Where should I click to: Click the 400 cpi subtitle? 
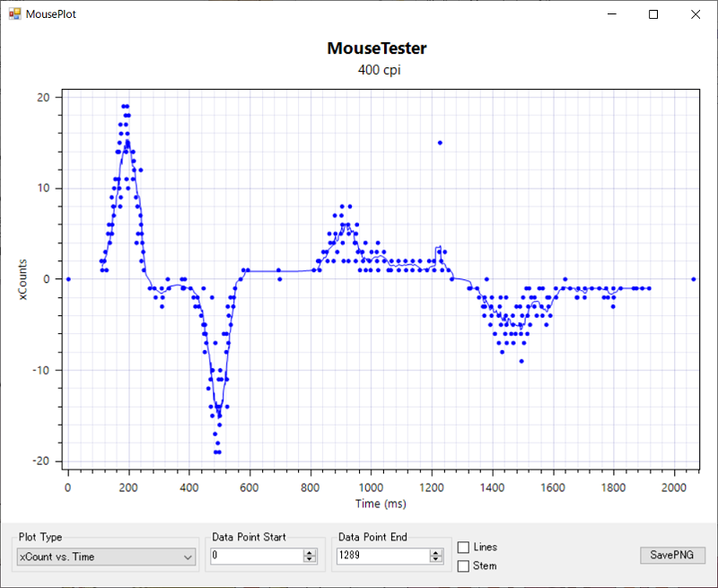(x=379, y=70)
